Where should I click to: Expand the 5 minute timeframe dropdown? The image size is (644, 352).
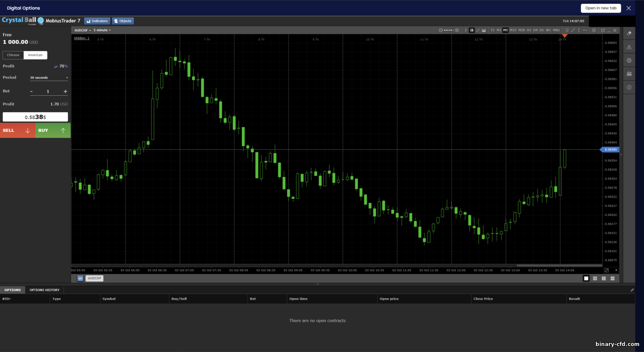tap(102, 30)
